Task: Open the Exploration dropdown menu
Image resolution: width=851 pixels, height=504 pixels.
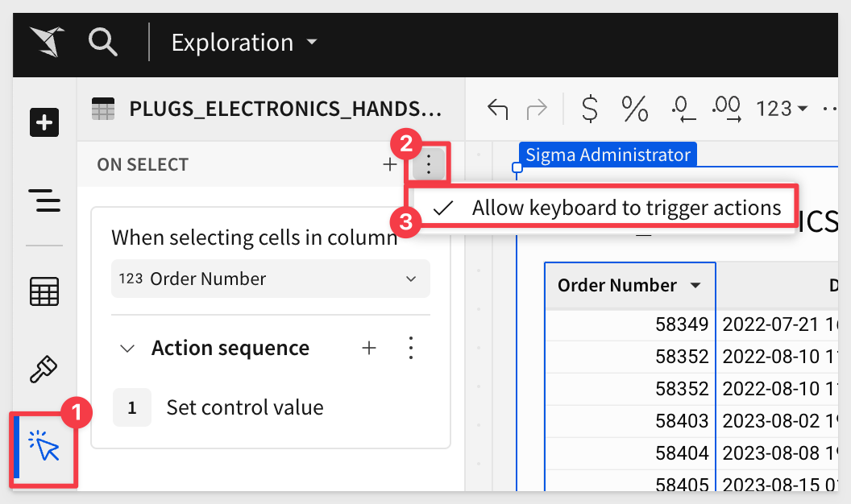Action: pos(244,43)
